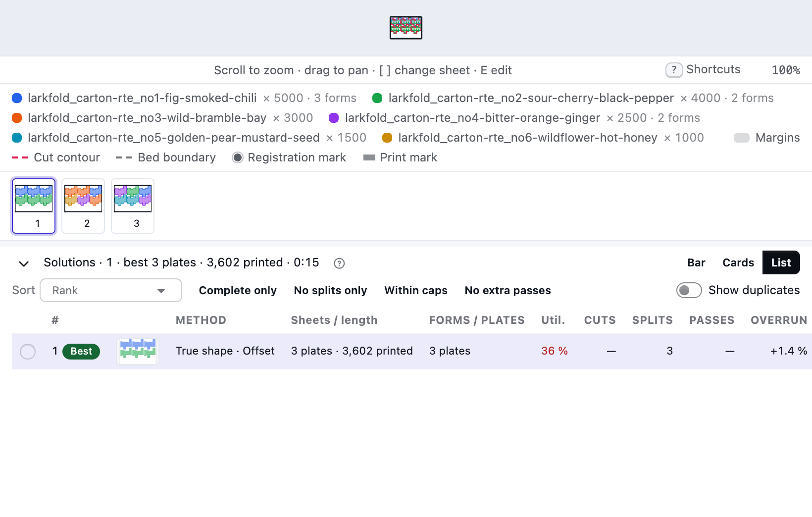Toggle the No splits only filter

coord(330,291)
